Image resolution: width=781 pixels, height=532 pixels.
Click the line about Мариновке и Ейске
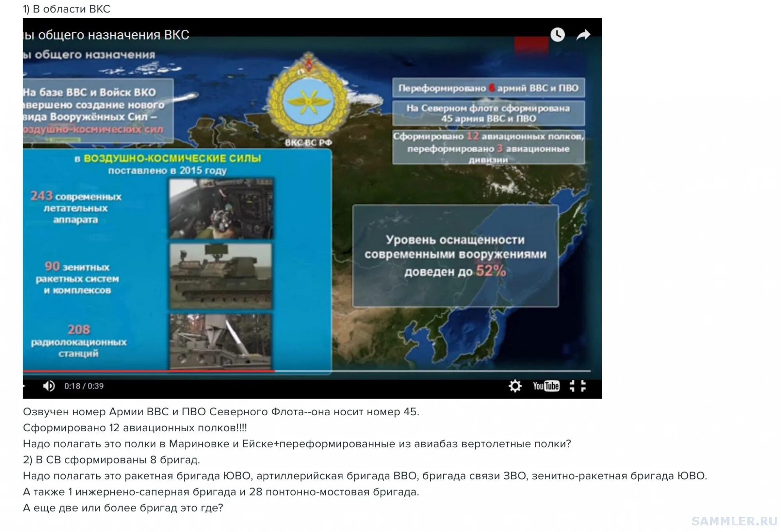point(297,444)
